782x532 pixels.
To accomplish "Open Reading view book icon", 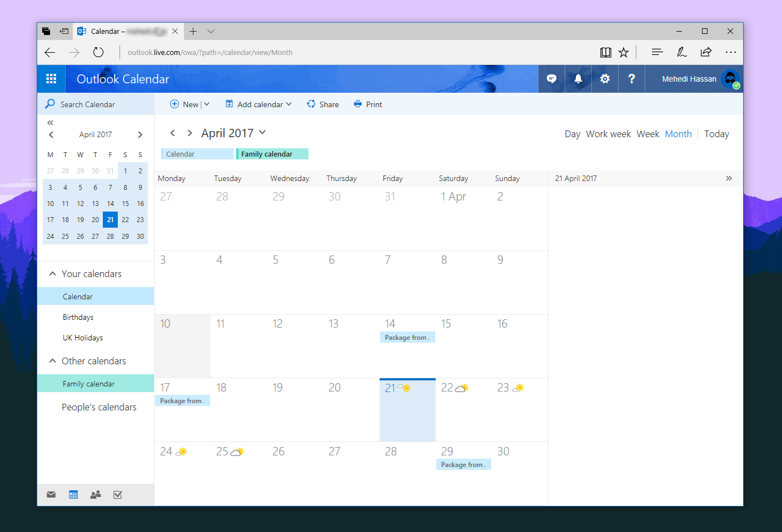I will 606,52.
